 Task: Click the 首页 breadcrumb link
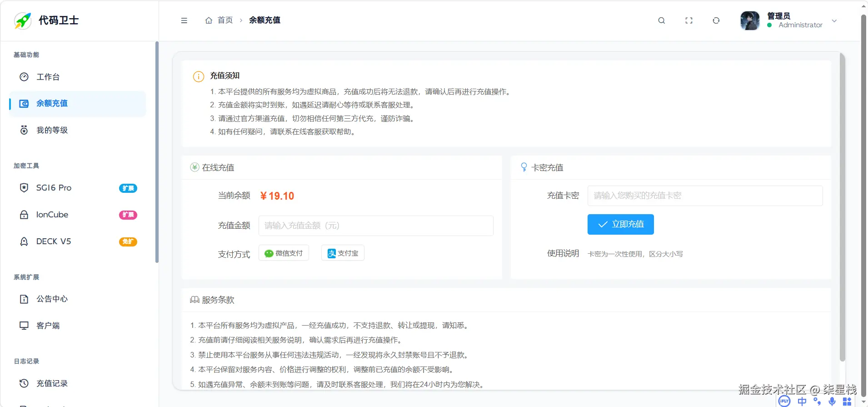click(225, 20)
